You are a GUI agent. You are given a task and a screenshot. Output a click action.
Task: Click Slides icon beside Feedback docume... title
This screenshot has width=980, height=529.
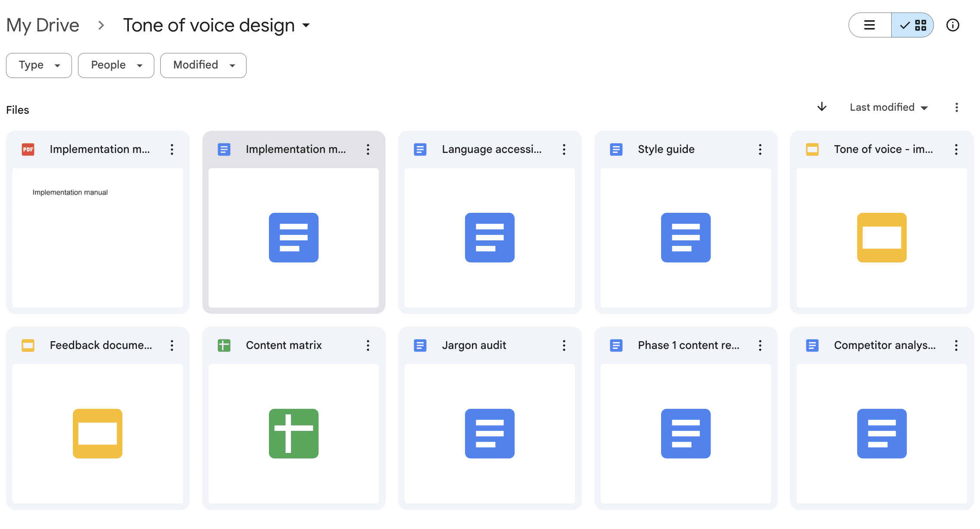tap(28, 345)
